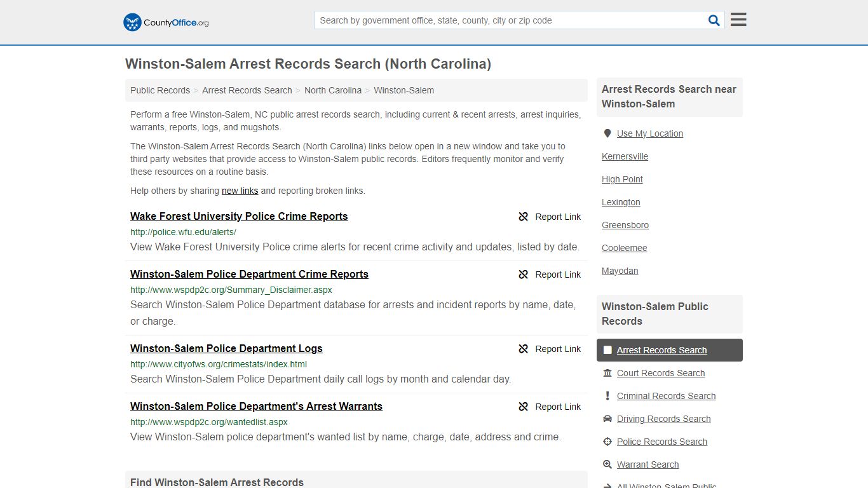
Task: Click the magnifier icon beside Warrant Search
Action: click(x=607, y=464)
